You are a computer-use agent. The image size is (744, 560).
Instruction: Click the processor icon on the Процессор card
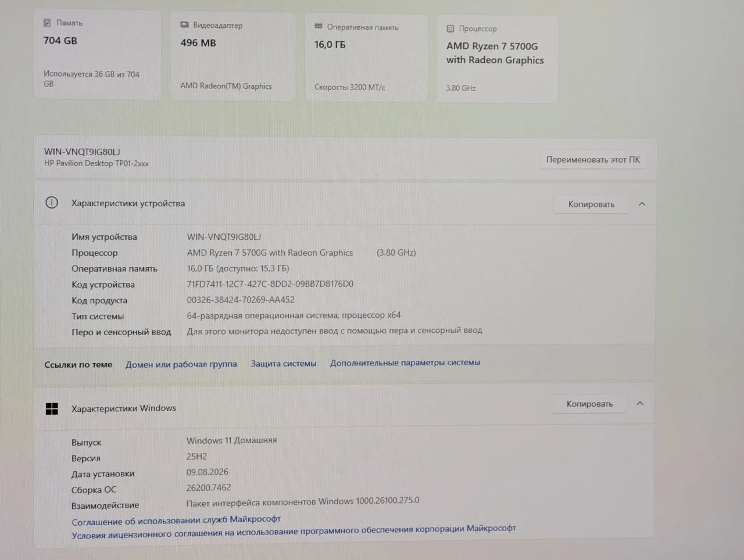coord(450,28)
